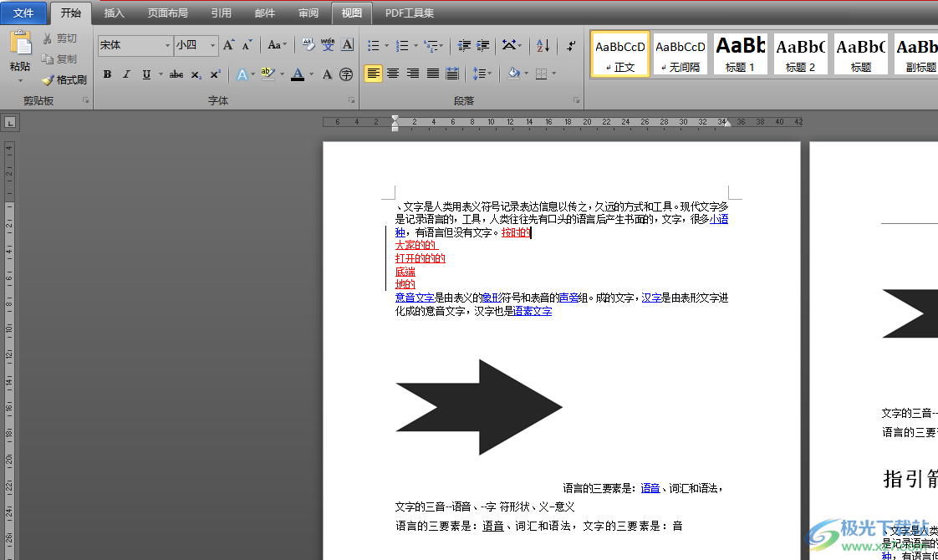The image size is (938, 560).
Task: Open the Phonetic Guide (wén) tool
Action: click(327, 45)
